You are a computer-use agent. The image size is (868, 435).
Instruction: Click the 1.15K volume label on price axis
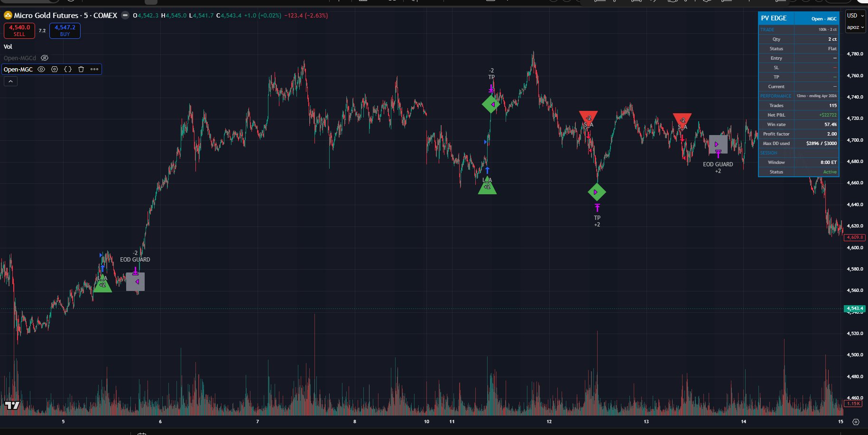(x=854, y=404)
